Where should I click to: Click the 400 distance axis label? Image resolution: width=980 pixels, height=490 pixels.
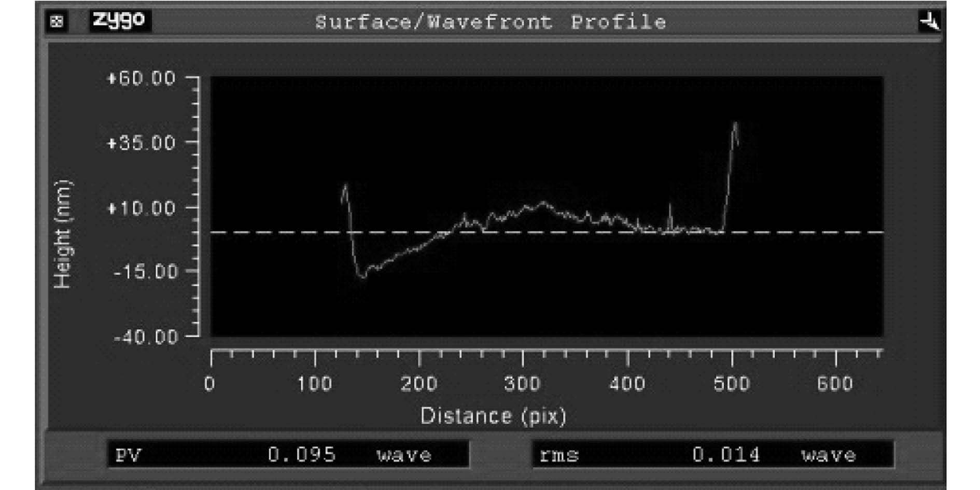pos(627,384)
